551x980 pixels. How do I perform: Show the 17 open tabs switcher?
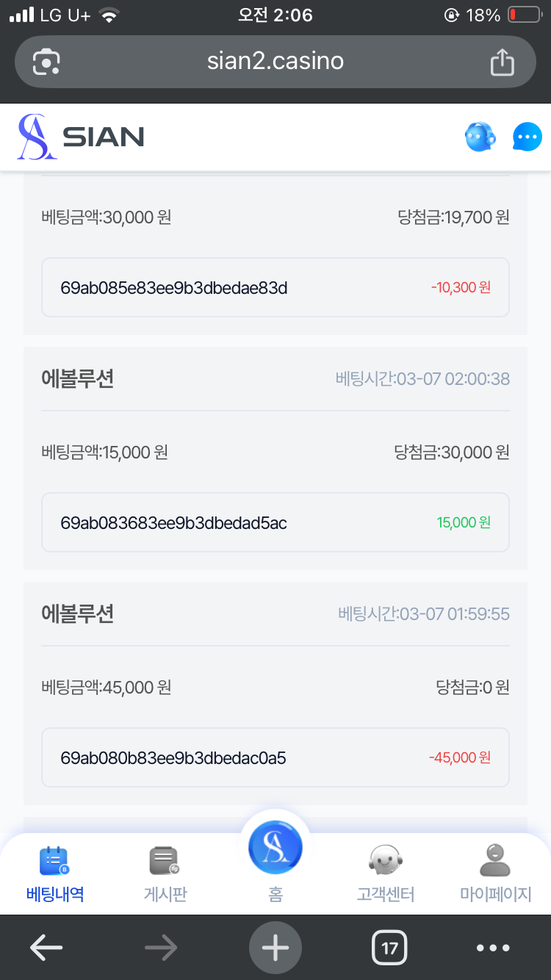(389, 948)
